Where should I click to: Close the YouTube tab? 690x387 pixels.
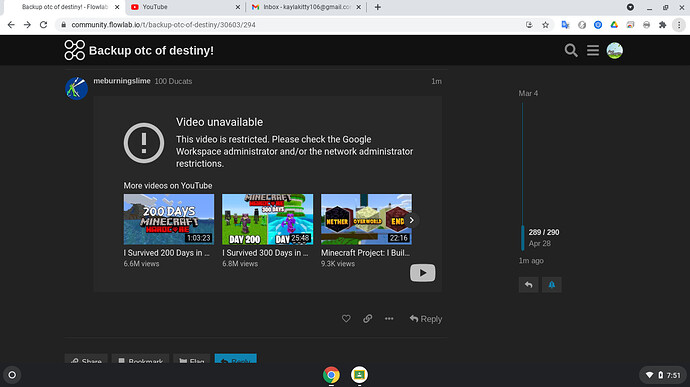point(238,7)
